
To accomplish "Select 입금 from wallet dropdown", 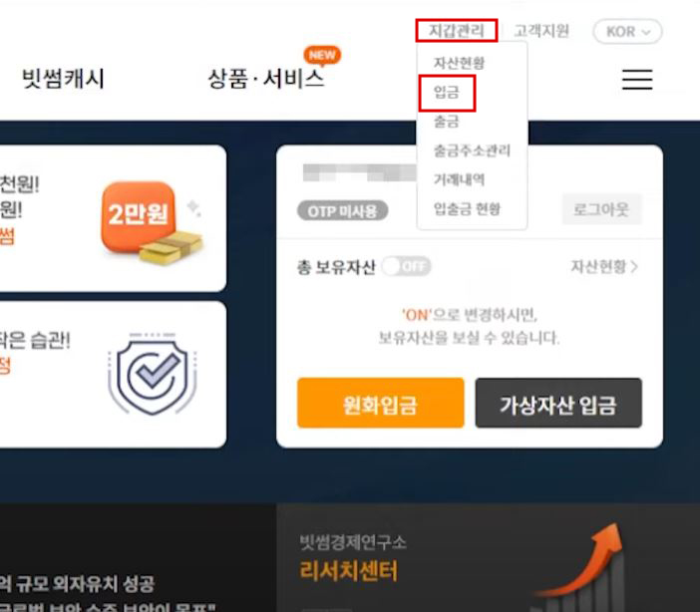I will pos(447,93).
